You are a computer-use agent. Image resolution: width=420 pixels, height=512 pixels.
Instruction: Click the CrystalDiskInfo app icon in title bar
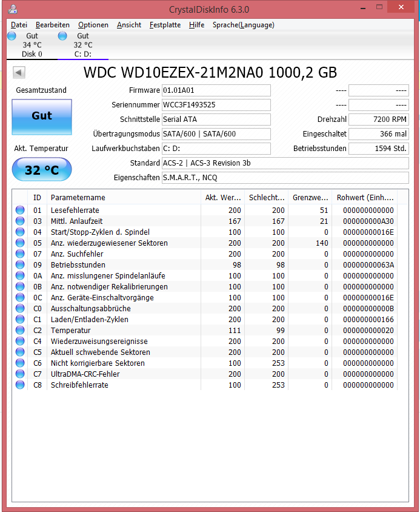click(x=13, y=9)
